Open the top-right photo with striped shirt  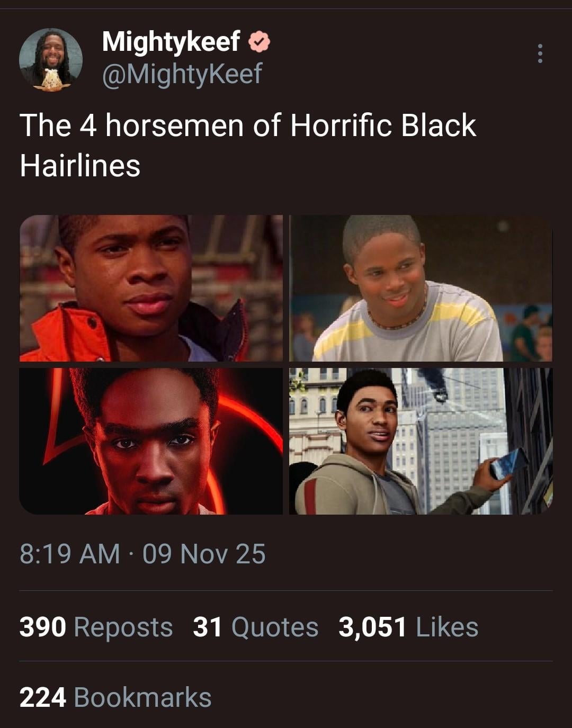tap(421, 288)
